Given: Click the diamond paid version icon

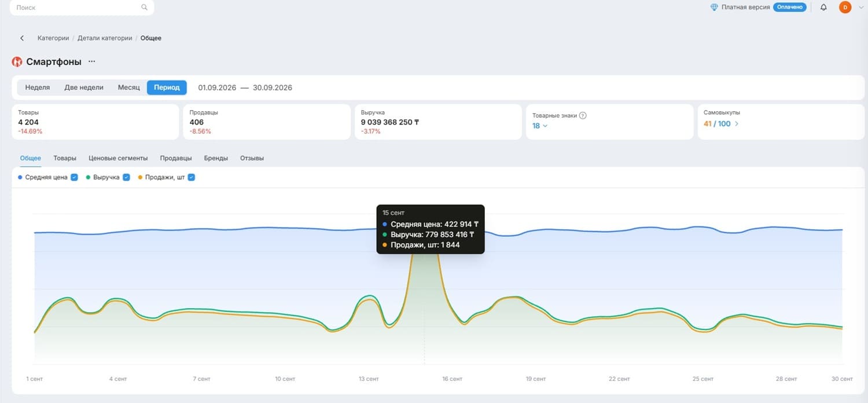Looking at the screenshot, I should [714, 8].
